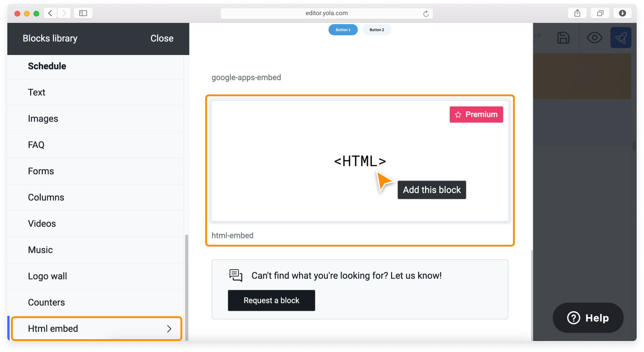Preview the website with the eye icon
This screenshot has width=644, height=352.
click(594, 38)
